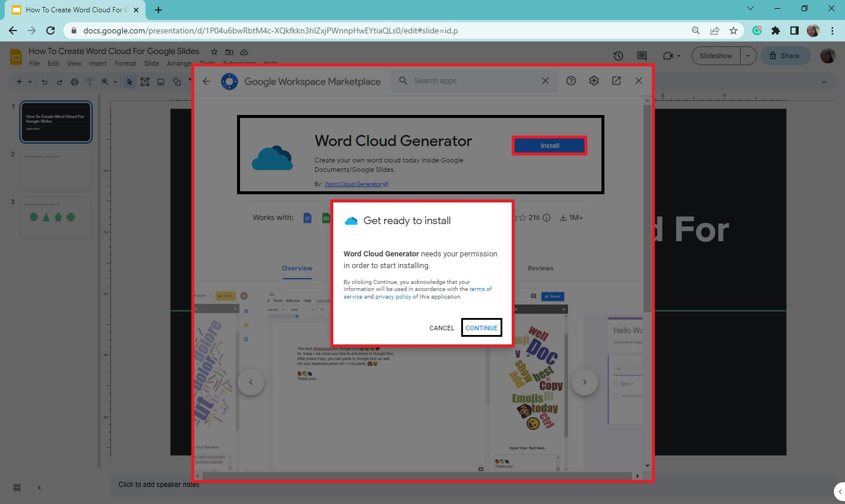The width and height of the screenshot is (845, 504).
Task: Select slide 3 thumbnail with green shapes
Action: (x=56, y=218)
